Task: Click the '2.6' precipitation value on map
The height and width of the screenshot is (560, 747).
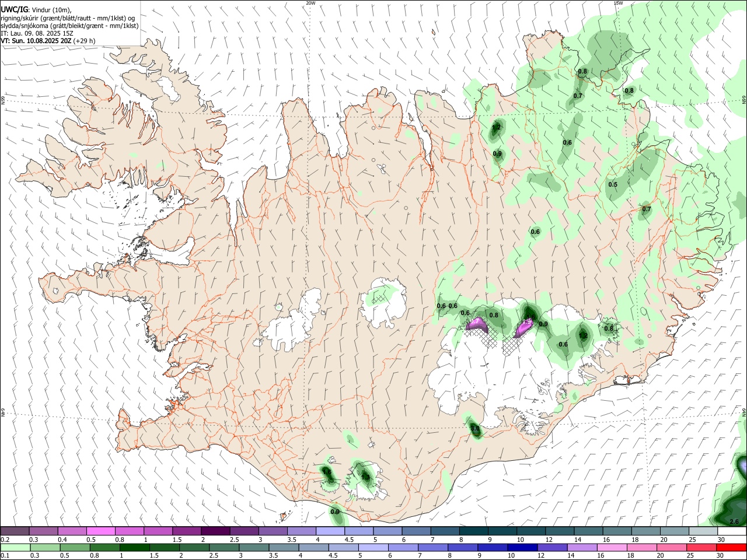Action: (x=735, y=521)
